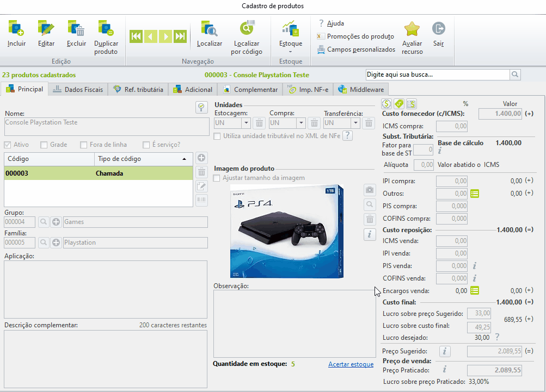Click the Lucro desejado help icon
Viewport: 546px width, 392px height.
point(497,337)
